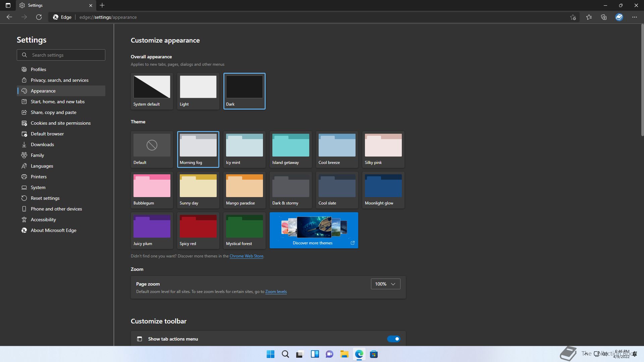Go to Start, home, and new tabs
Viewport: 644px width, 362px height.
point(61,102)
